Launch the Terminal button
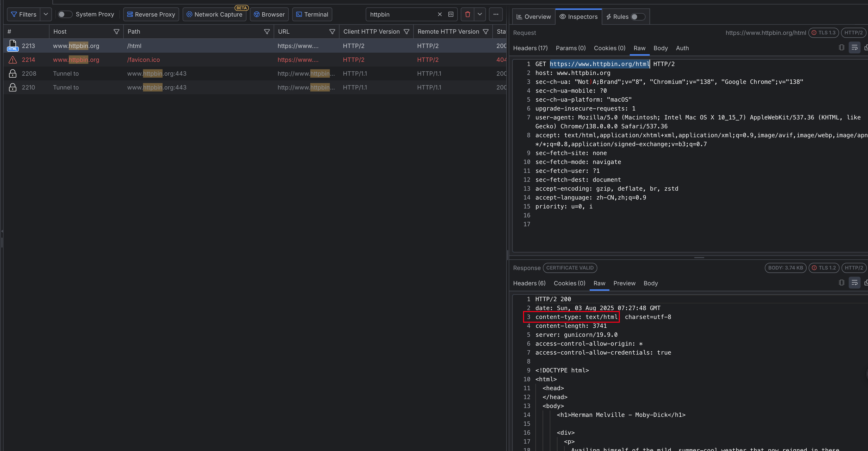Image resolution: width=868 pixels, height=451 pixels. tap(312, 14)
